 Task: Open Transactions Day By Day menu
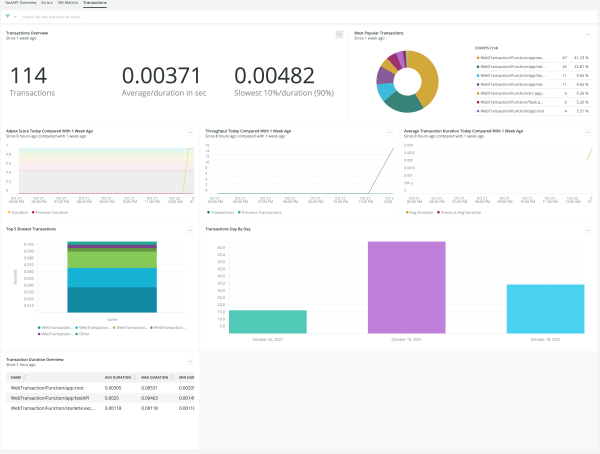[590, 229]
